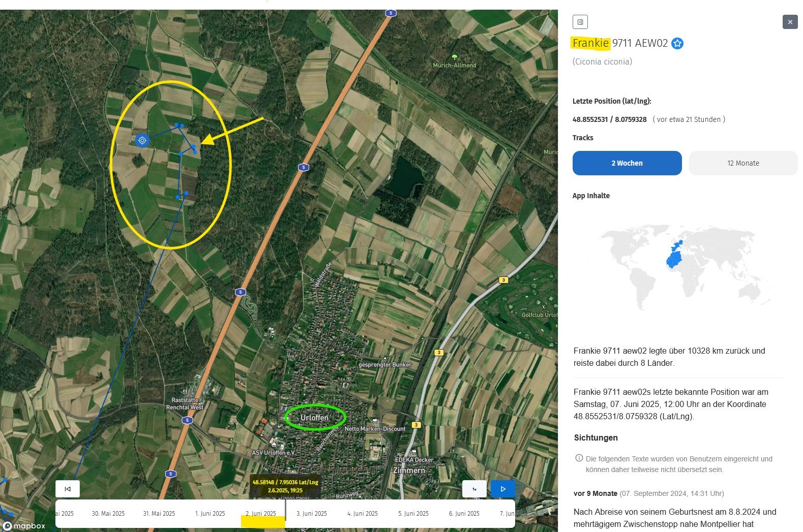803x532 pixels.
Task: Change the 1x playback speed
Action: (474, 489)
